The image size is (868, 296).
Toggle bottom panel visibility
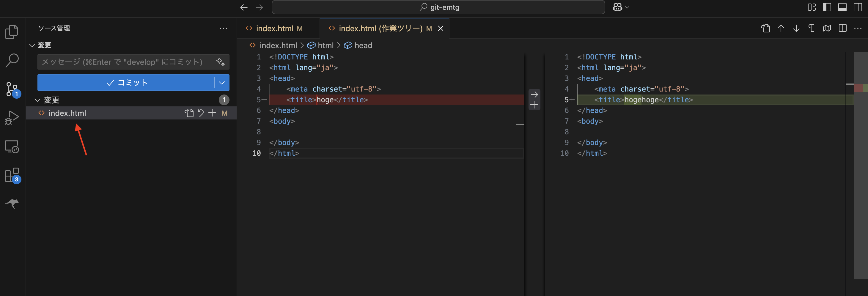(842, 7)
